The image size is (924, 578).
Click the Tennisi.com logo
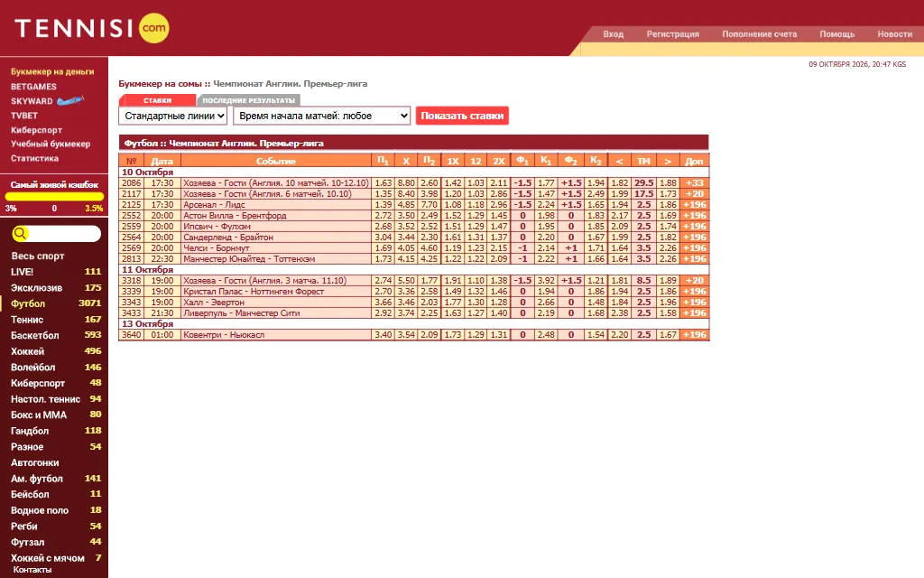click(92, 28)
